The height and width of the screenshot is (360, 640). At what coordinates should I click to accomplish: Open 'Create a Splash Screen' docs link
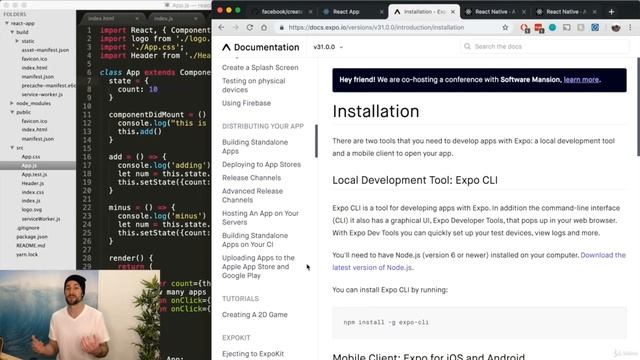260,67
